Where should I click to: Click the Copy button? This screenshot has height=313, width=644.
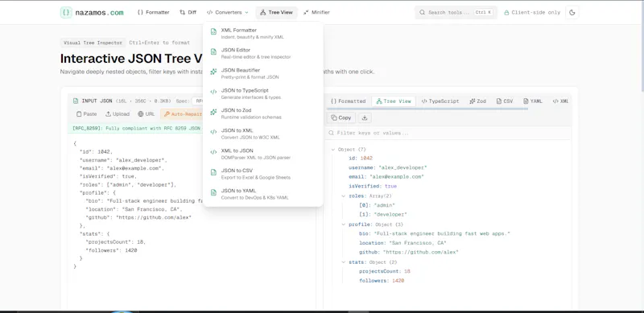[x=341, y=118]
